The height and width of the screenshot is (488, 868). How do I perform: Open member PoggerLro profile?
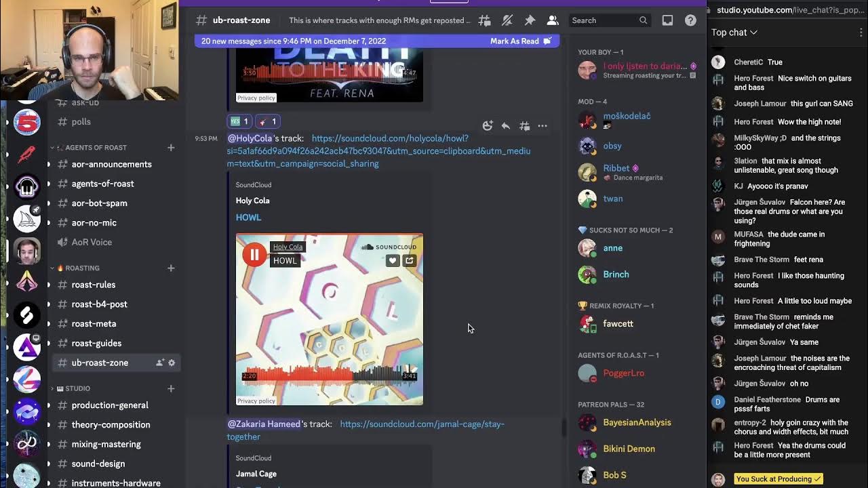tap(624, 373)
